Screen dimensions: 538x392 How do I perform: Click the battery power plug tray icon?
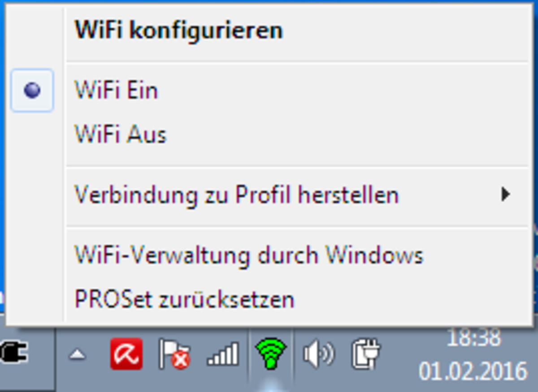(x=365, y=354)
